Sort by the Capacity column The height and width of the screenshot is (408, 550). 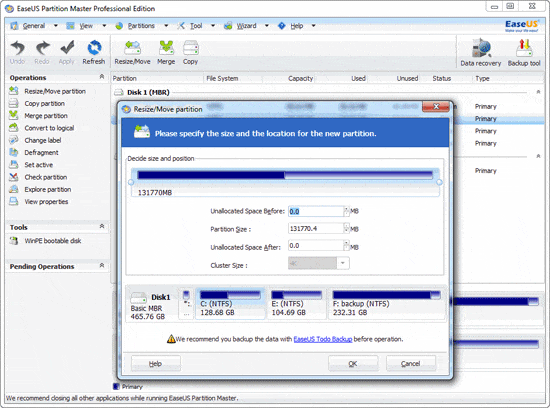(x=301, y=79)
